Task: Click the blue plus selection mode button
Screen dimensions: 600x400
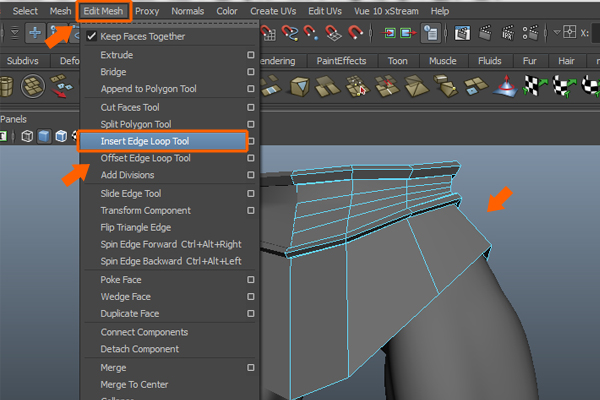Action: [x=35, y=33]
